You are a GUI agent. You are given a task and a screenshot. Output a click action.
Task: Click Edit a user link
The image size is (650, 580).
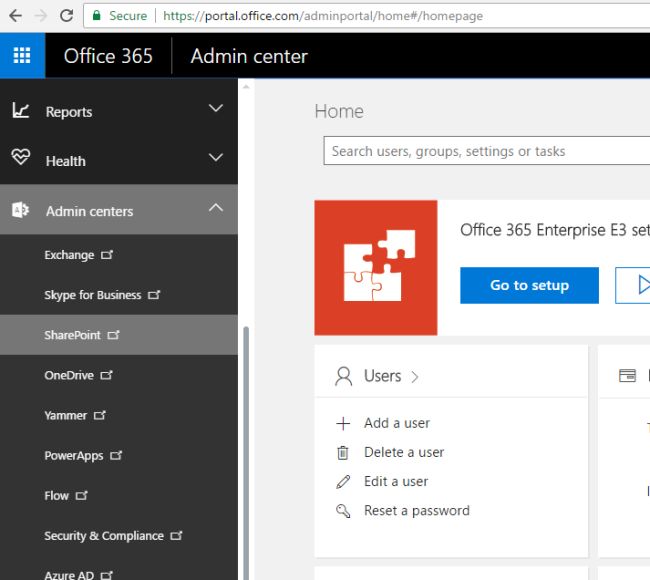pos(396,481)
